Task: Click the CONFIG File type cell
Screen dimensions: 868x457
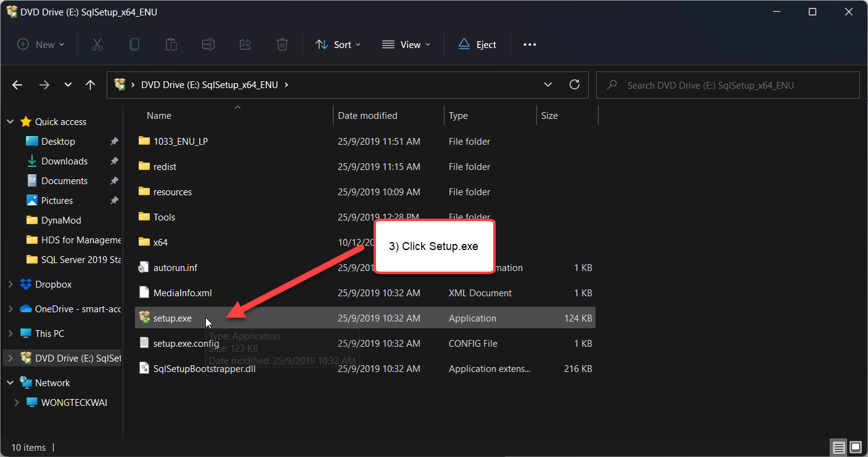Action: [x=473, y=343]
